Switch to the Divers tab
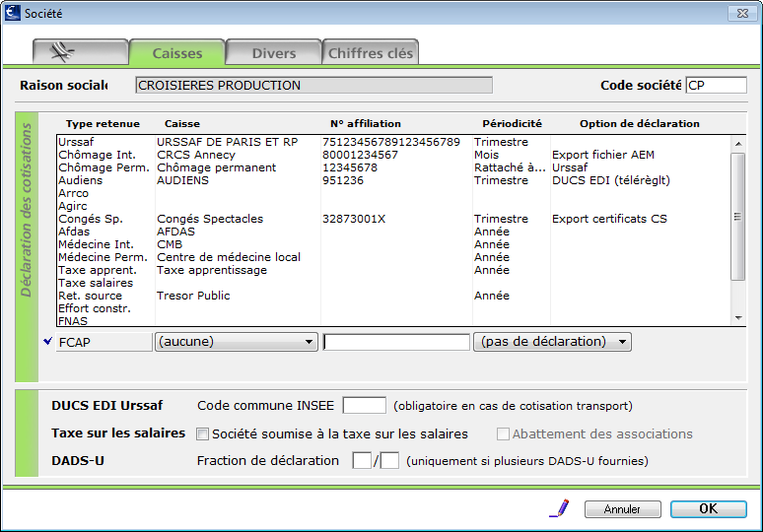This screenshot has width=763, height=532. point(273,52)
